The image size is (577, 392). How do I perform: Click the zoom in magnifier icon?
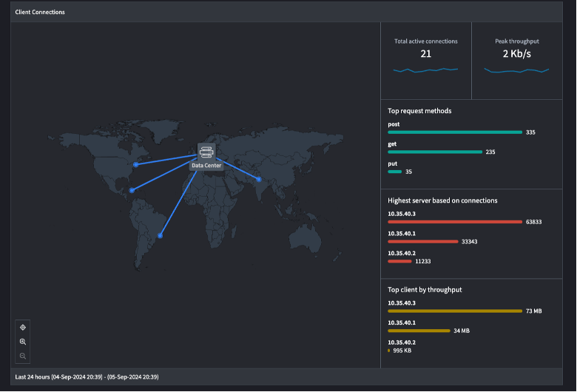point(23,342)
